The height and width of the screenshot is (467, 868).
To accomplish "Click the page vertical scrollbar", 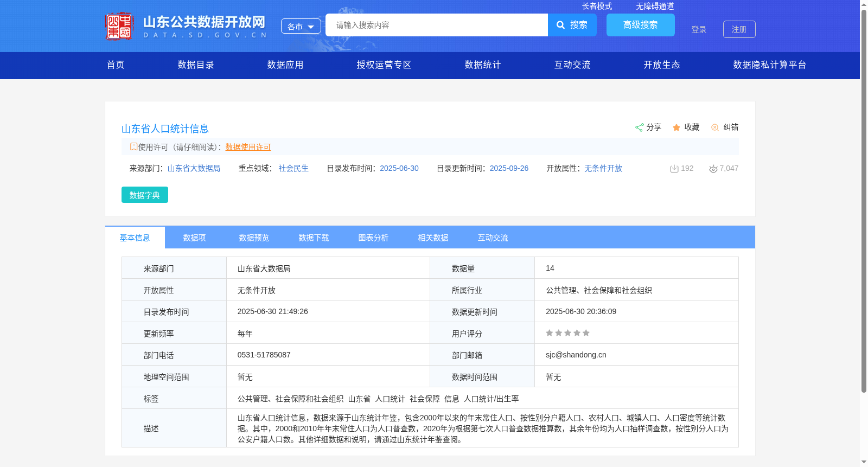I will [x=864, y=201].
